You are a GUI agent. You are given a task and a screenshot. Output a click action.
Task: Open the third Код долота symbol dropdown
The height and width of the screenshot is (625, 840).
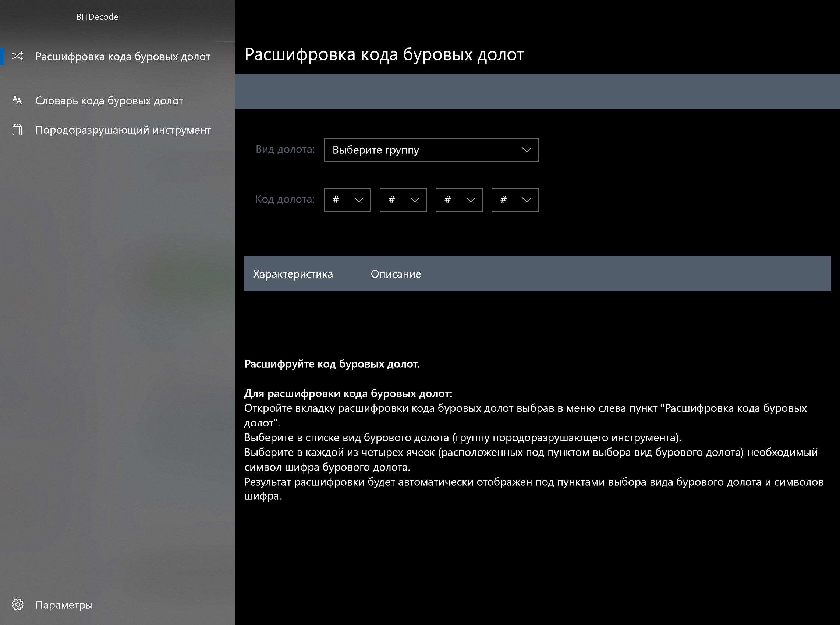pyautogui.click(x=459, y=200)
